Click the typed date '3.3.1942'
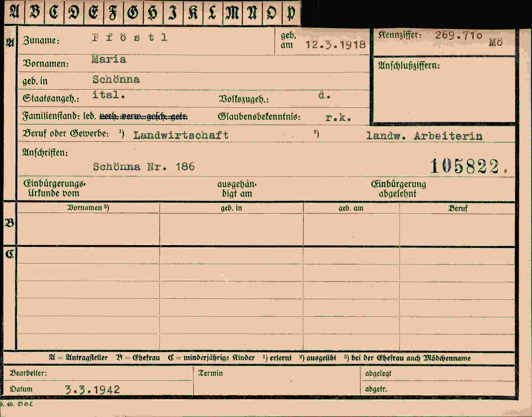Image resolution: width=532 pixels, height=417 pixels. [x=93, y=390]
